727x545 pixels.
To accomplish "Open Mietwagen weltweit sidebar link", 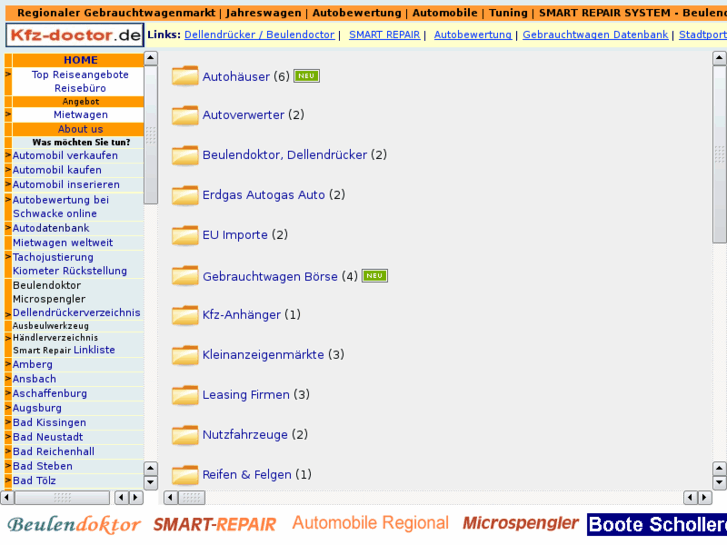I will [x=63, y=243].
